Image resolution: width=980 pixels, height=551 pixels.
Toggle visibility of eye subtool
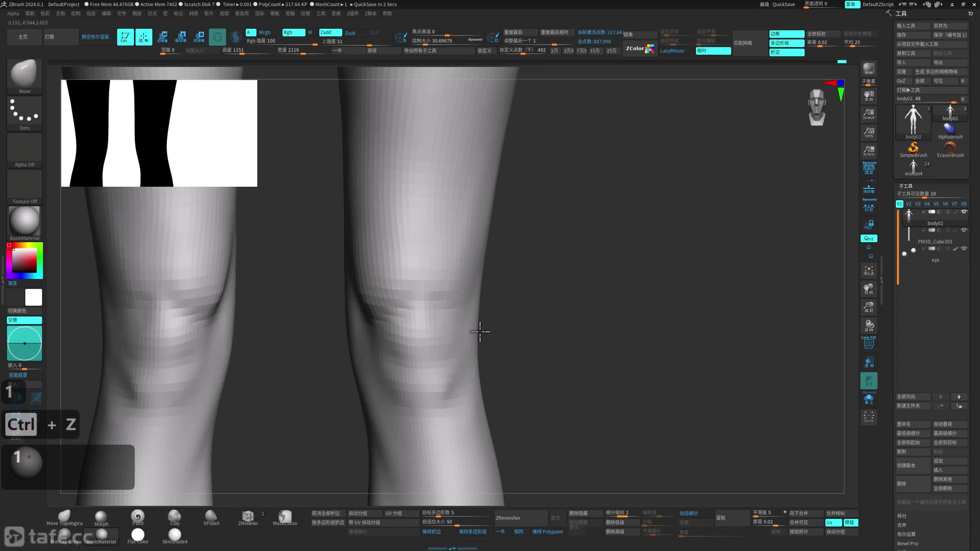pos(964,249)
